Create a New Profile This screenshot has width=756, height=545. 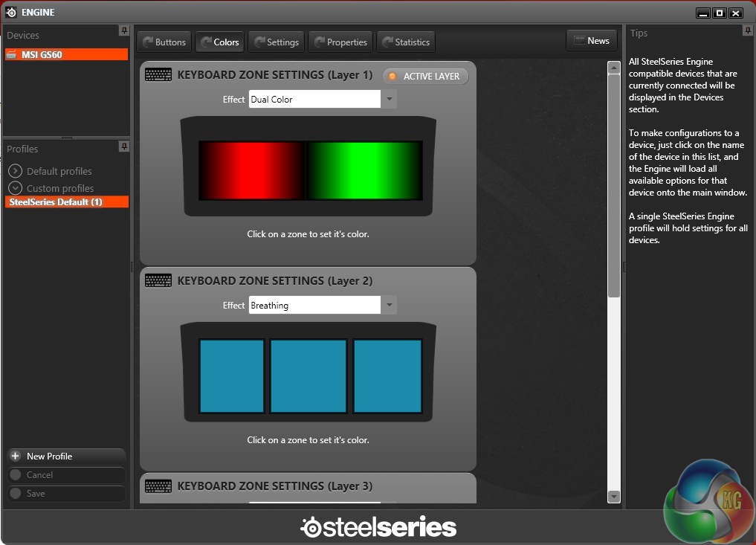pos(67,457)
